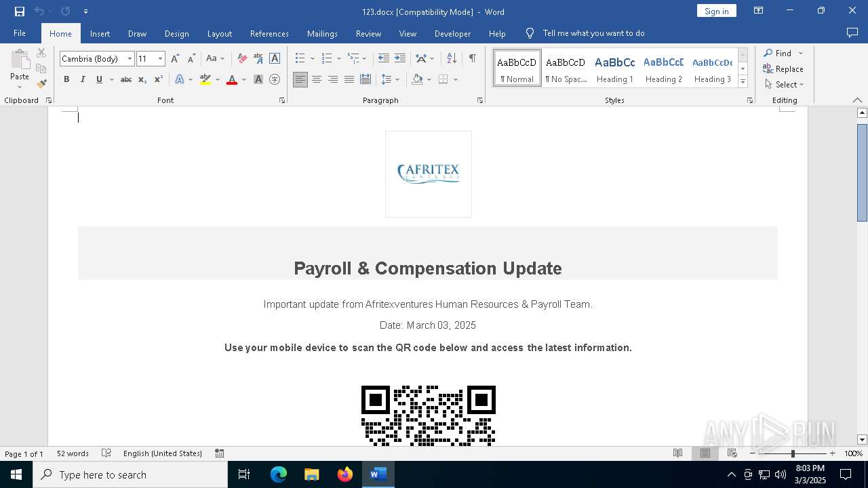868x488 pixels.
Task: Click the Format Painter brush icon
Action: point(41,84)
